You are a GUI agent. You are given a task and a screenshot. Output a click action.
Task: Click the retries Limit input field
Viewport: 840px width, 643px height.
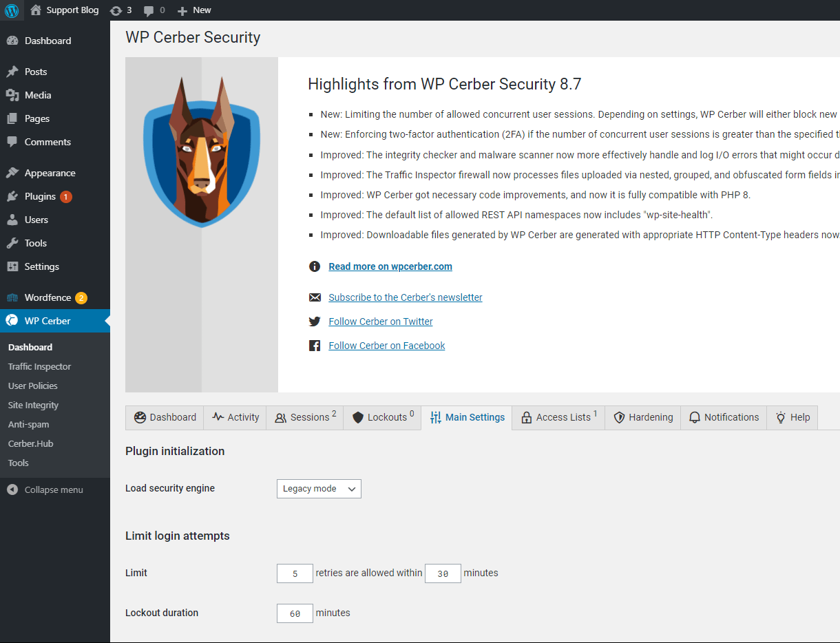295,573
